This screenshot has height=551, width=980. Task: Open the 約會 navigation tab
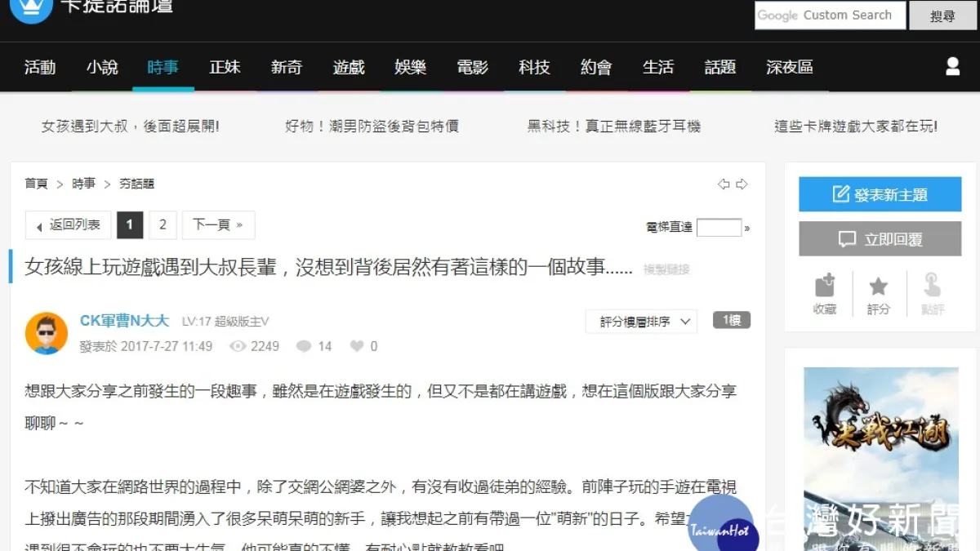[x=596, y=67]
